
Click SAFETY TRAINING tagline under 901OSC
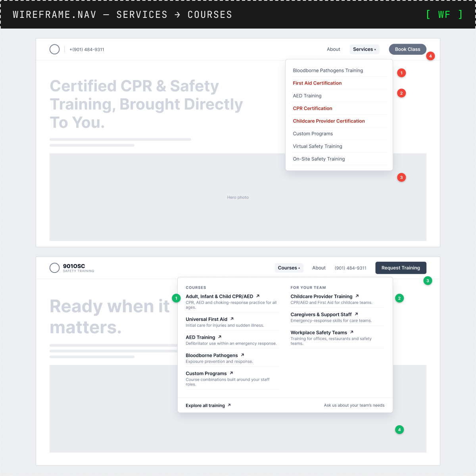(79, 271)
